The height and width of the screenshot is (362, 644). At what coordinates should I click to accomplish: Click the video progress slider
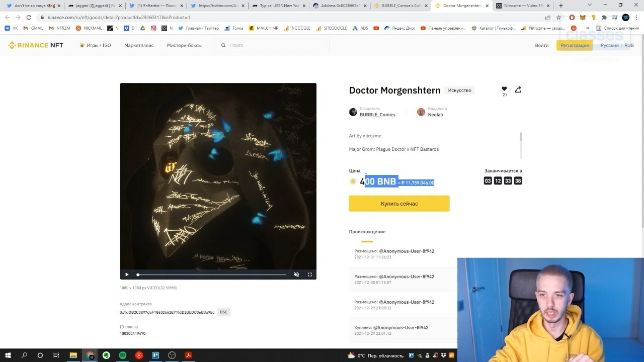pos(212,275)
